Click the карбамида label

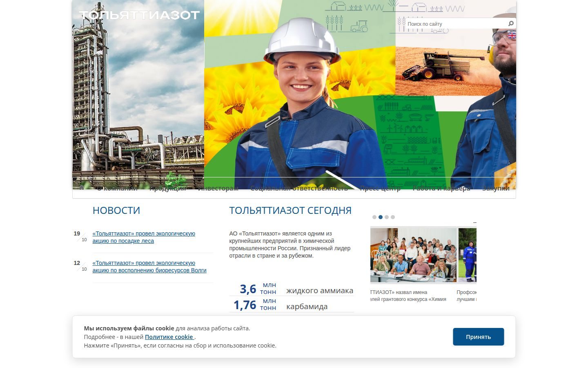[307, 307]
